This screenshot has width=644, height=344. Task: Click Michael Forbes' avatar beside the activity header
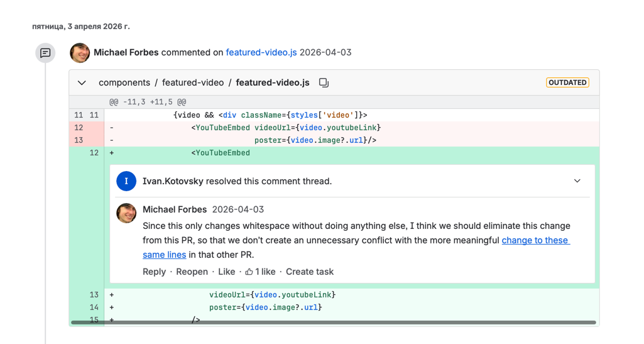pos(80,53)
